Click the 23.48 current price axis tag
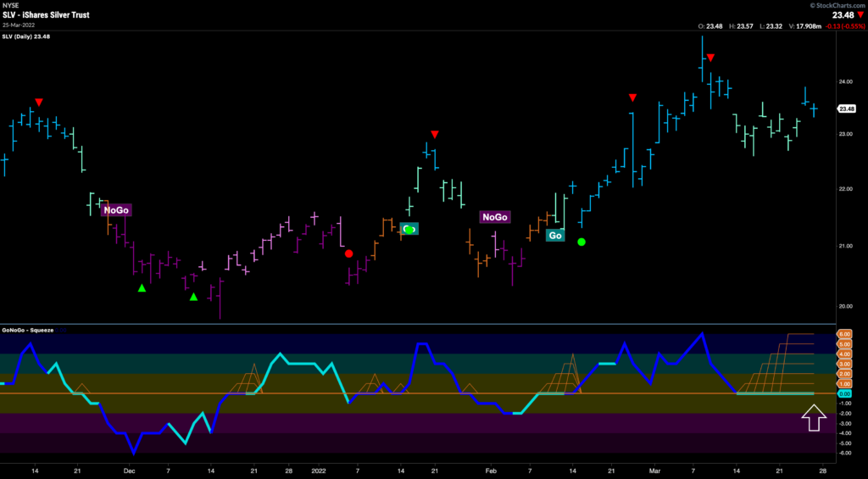 [845, 109]
